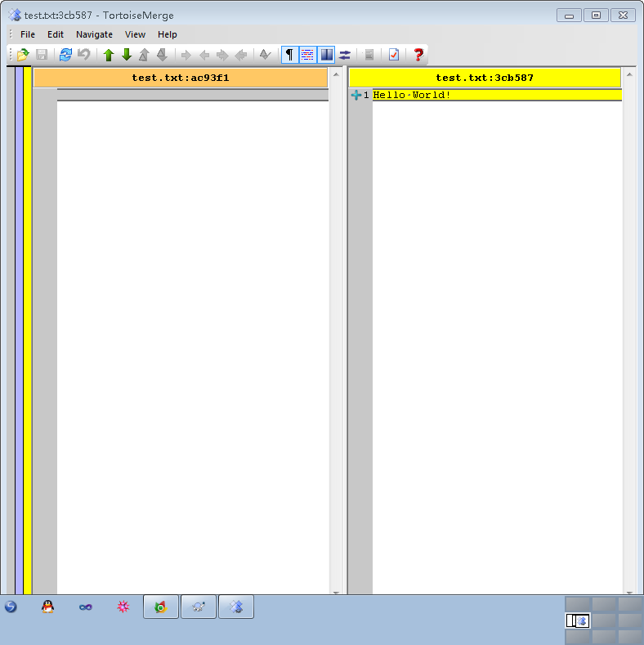The height and width of the screenshot is (645, 644).
Task: Toggle show whitespace pilcrow button
Action: click(288, 55)
